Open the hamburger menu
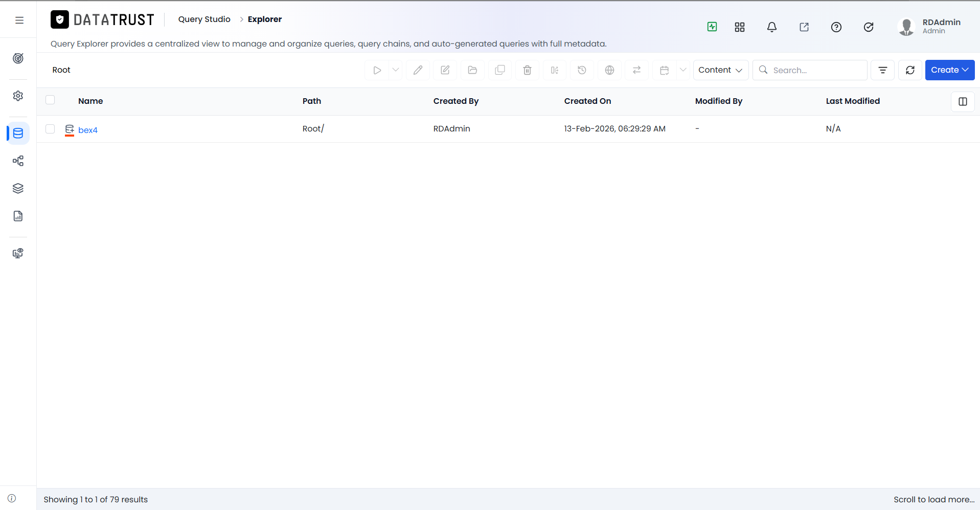Viewport: 980px width, 510px height. point(19,20)
